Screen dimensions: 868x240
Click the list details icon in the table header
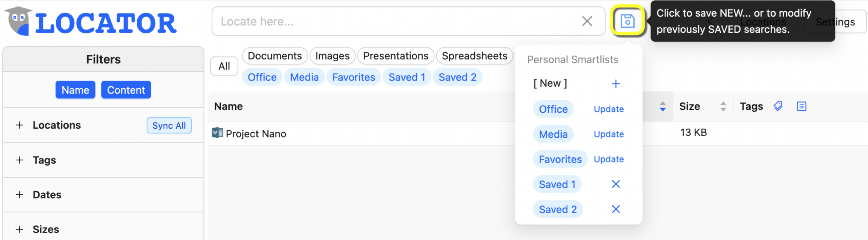coord(802,106)
